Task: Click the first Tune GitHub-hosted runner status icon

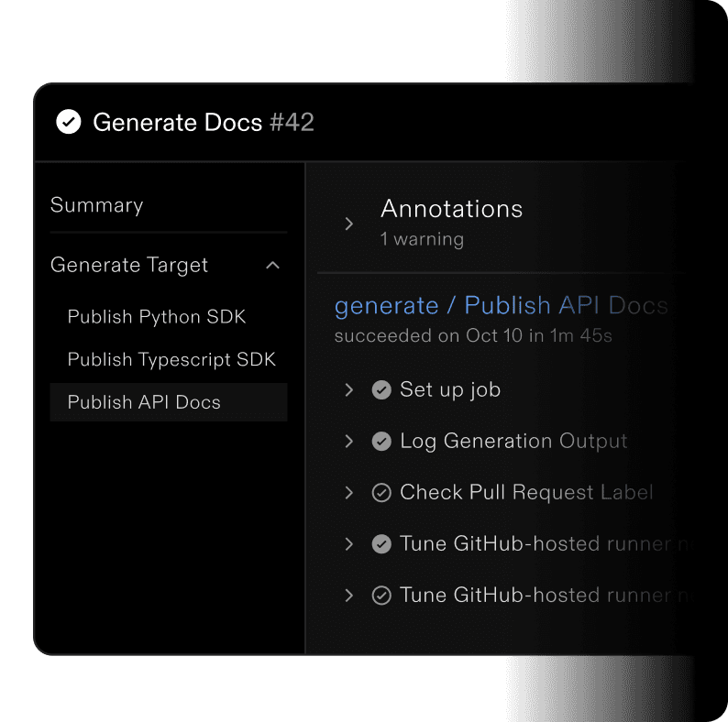Action: (381, 544)
